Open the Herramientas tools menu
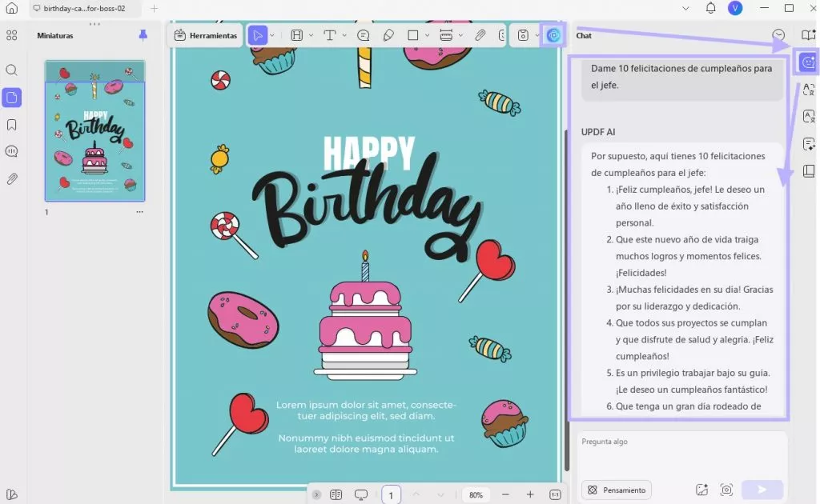Image resolution: width=820 pixels, height=504 pixels. pyautogui.click(x=206, y=35)
